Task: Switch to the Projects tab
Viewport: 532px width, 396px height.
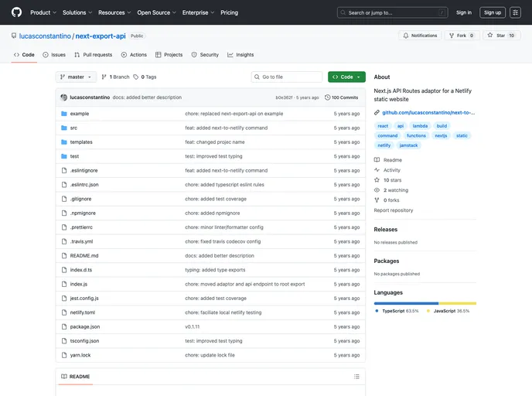Action: [x=169, y=55]
